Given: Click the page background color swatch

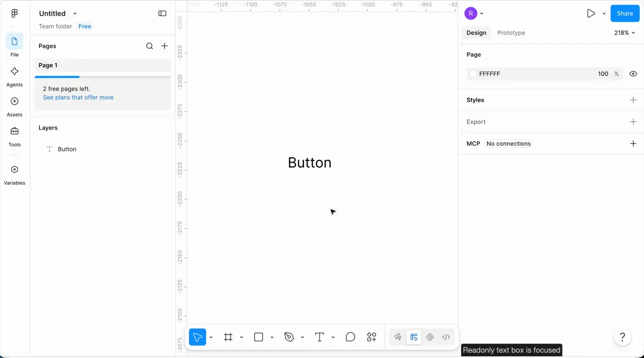Looking at the screenshot, I should [473, 74].
